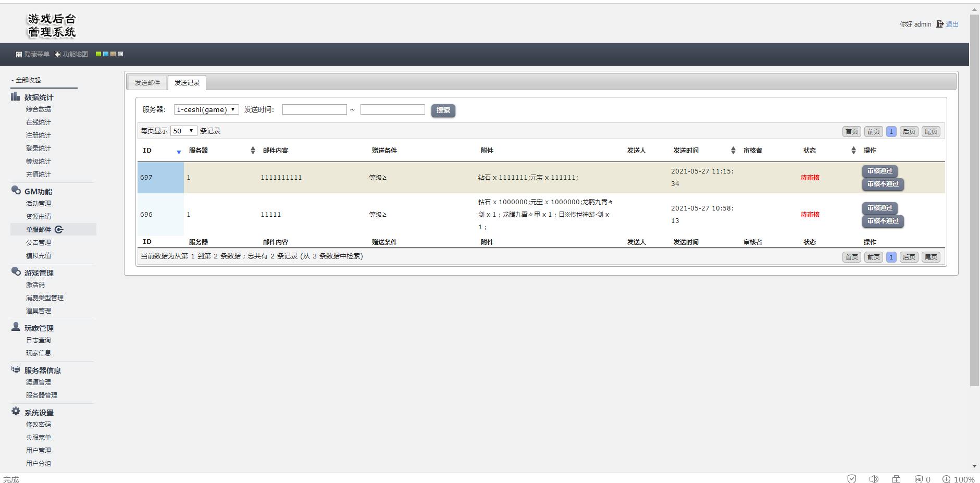Collapse all menus via 全部收起

[28, 80]
